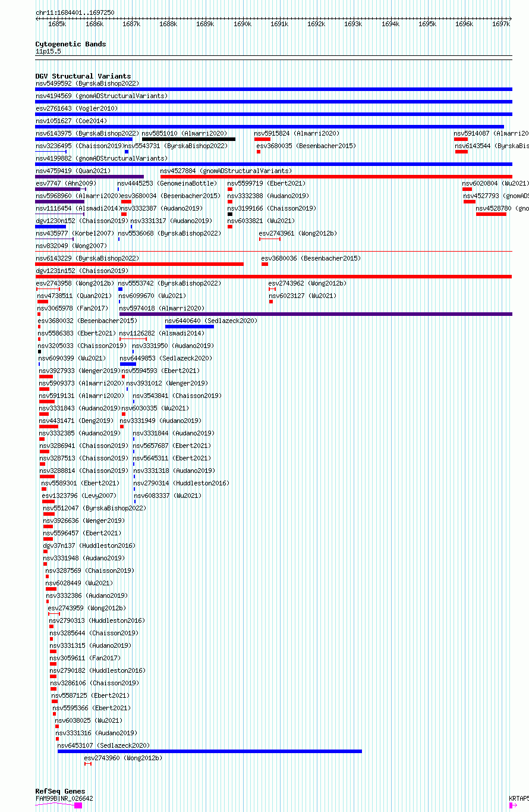Image resolution: width=529 pixels, height=812 pixels.
Task: Click label nsv6453107 (Sedlazeck2020)
Action: coord(103,746)
